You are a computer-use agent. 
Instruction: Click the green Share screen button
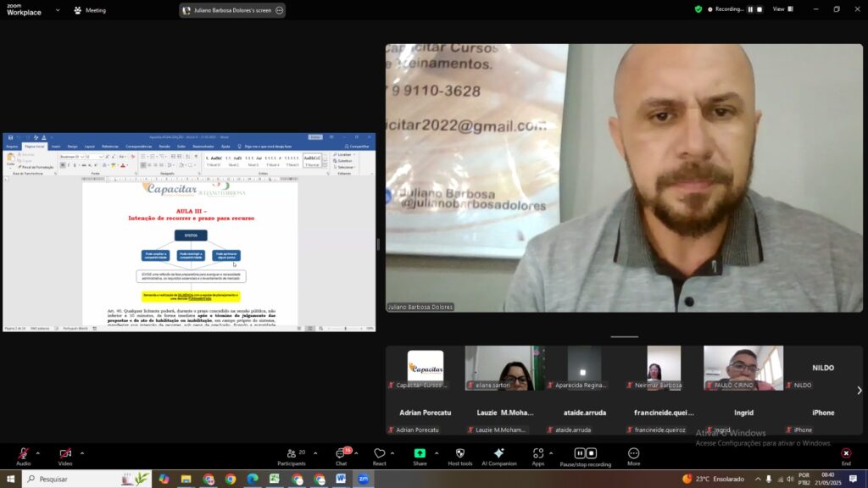click(420, 456)
